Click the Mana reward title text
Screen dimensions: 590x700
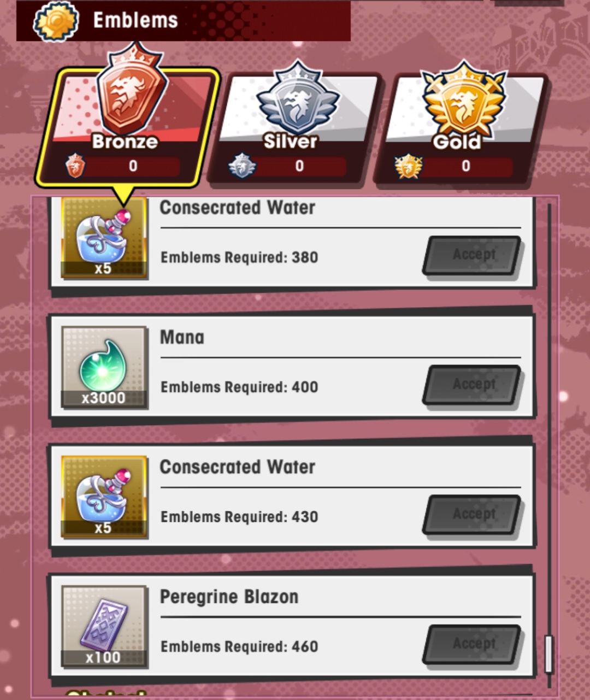[x=182, y=338]
